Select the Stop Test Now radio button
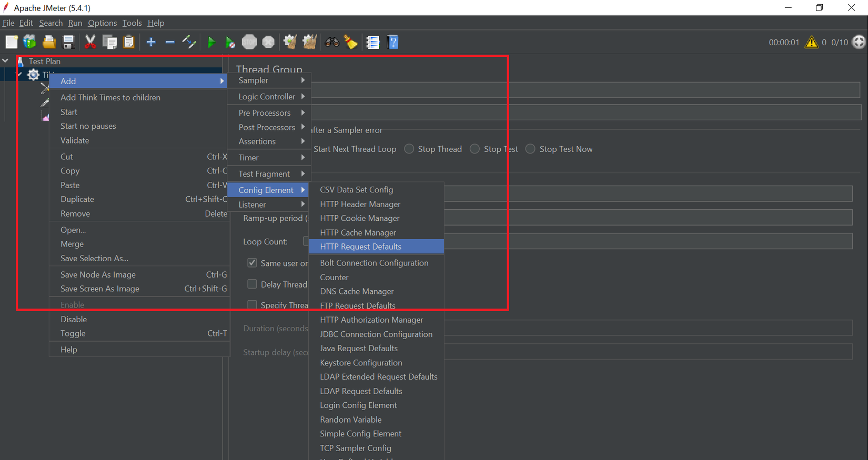Screen dimensions: 868x460 coord(530,149)
